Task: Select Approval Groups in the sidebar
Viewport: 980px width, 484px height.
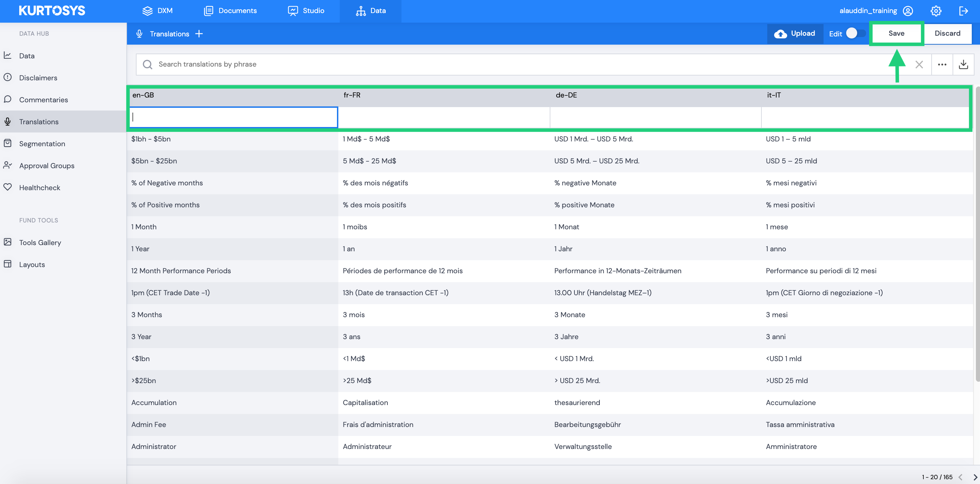Action: pos(63,165)
